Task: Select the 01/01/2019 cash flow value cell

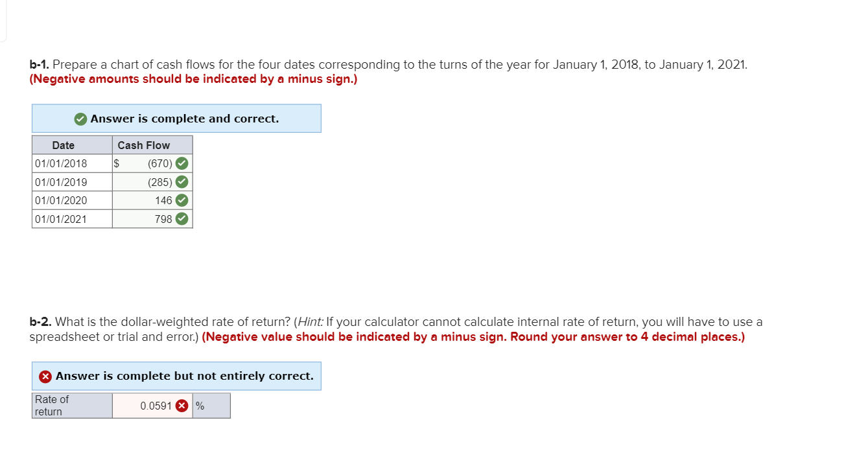Action: pyautogui.click(x=152, y=182)
